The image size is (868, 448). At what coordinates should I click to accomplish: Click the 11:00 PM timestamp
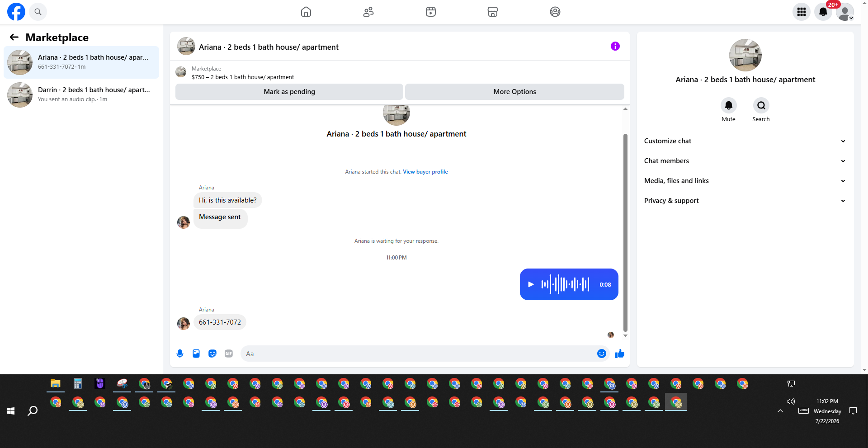tap(396, 258)
